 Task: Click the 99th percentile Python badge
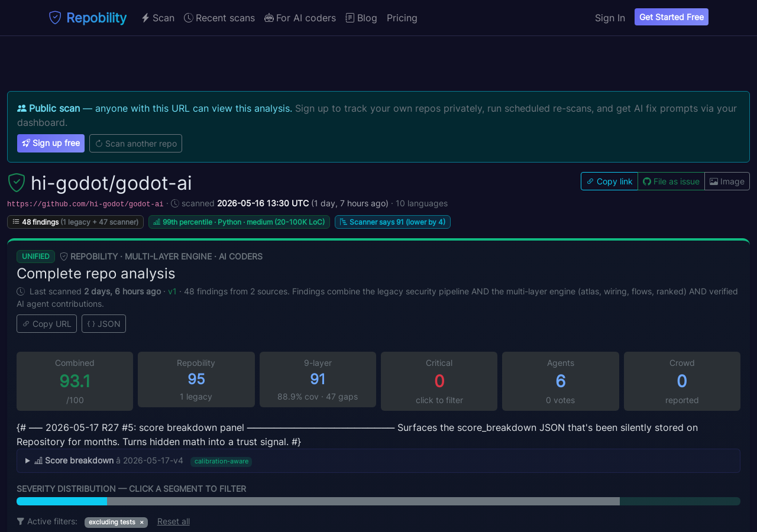point(239,222)
